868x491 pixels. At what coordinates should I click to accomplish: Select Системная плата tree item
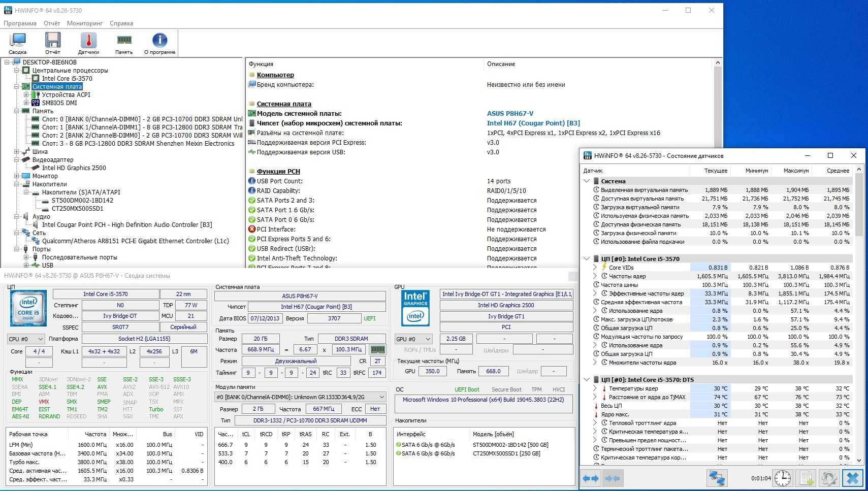(x=57, y=87)
